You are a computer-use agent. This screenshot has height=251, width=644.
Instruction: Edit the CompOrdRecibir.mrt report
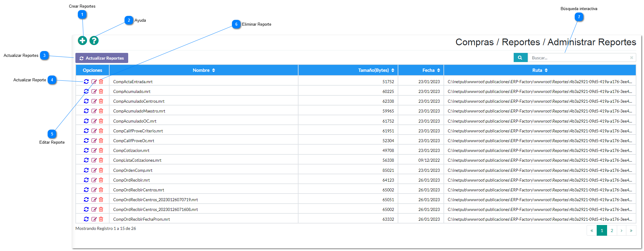pos(94,180)
